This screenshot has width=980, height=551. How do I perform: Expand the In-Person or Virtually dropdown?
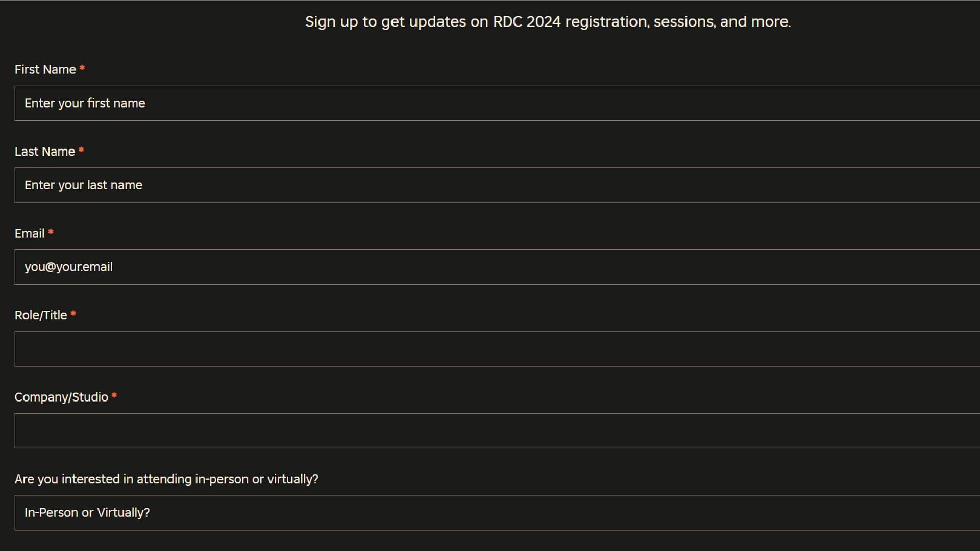(x=490, y=513)
